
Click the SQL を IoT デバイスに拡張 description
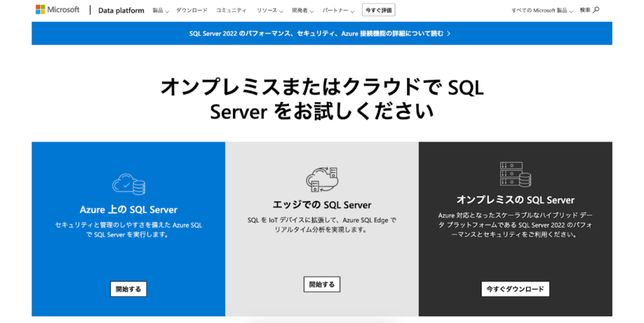[x=322, y=225]
